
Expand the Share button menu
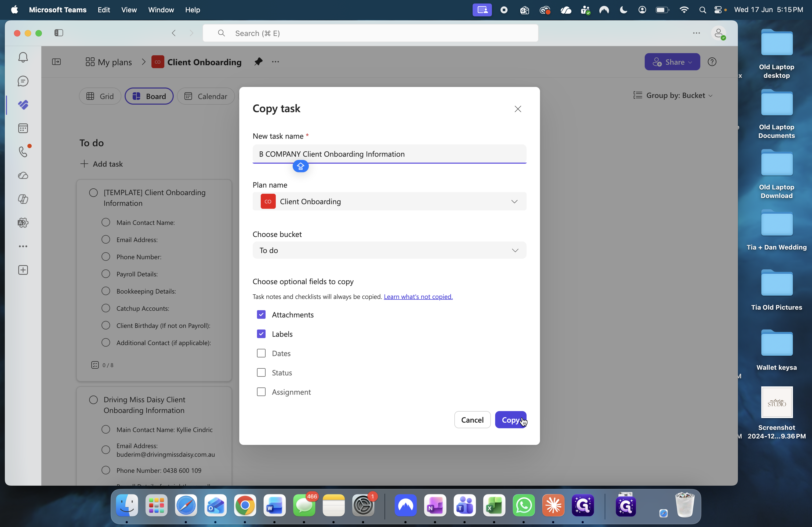pyautogui.click(x=672, y=62)
